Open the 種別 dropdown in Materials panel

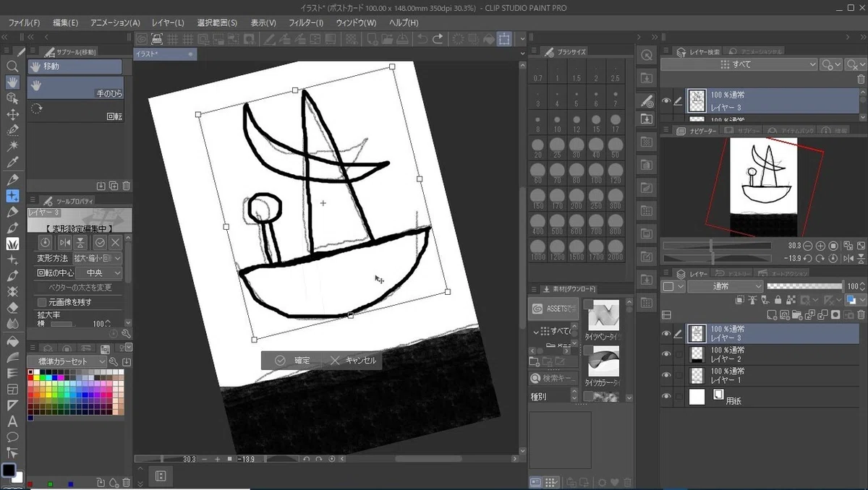(574, 396)
